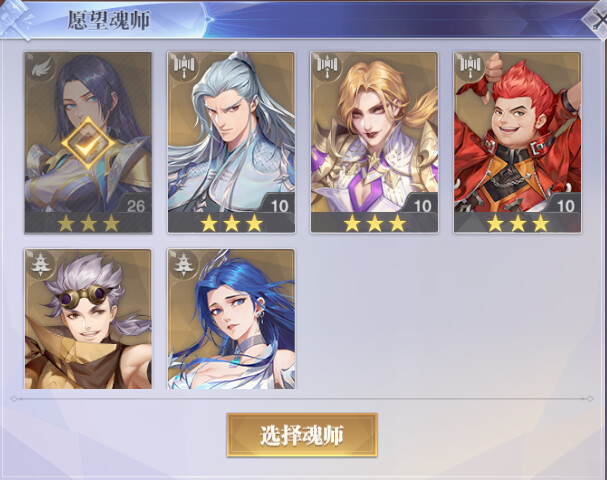607x480 pixels.
Task: Click the tree icon on blue-haired woman card
Action: [x=184, y=265]
